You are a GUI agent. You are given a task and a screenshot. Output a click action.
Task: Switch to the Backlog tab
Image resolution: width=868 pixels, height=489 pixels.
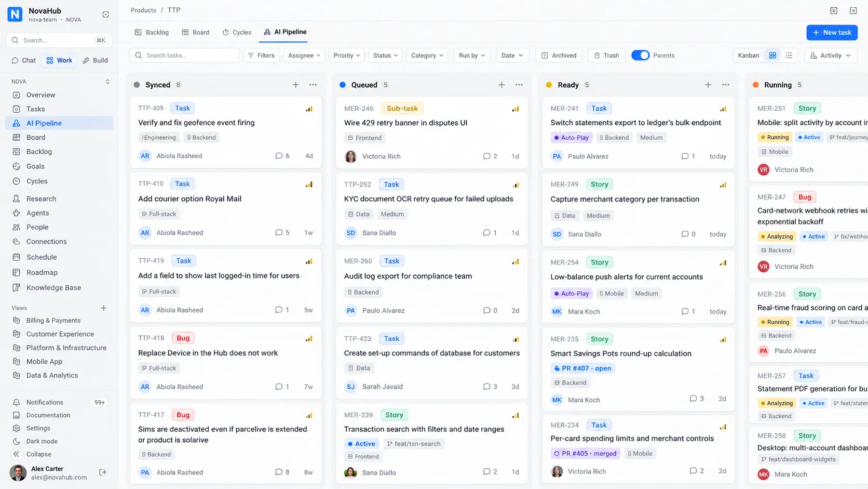(152, 32)
